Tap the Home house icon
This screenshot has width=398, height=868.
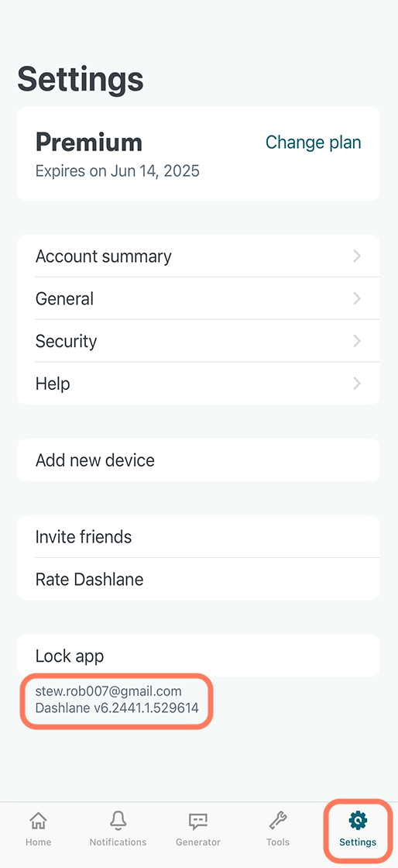pos(38,821)
